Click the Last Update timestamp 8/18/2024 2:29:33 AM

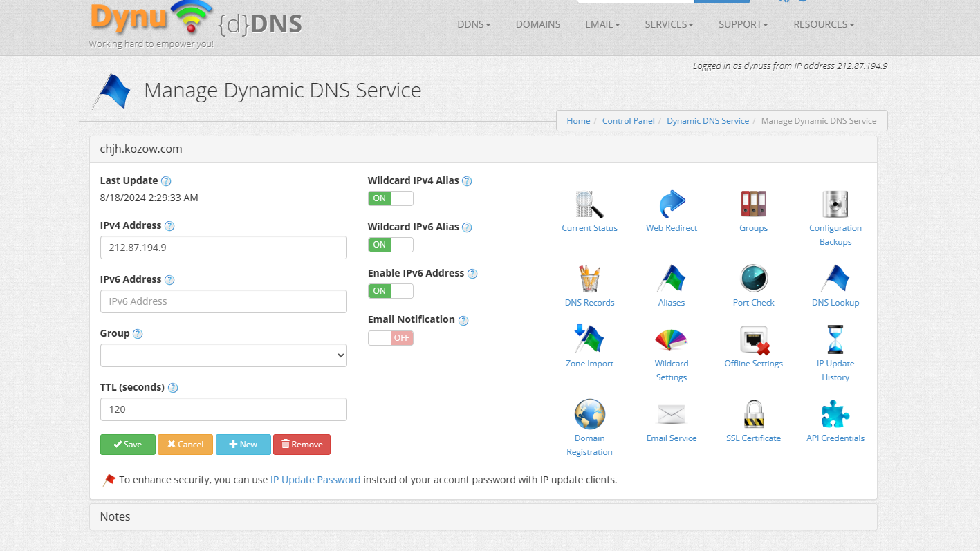coord(149,198)
